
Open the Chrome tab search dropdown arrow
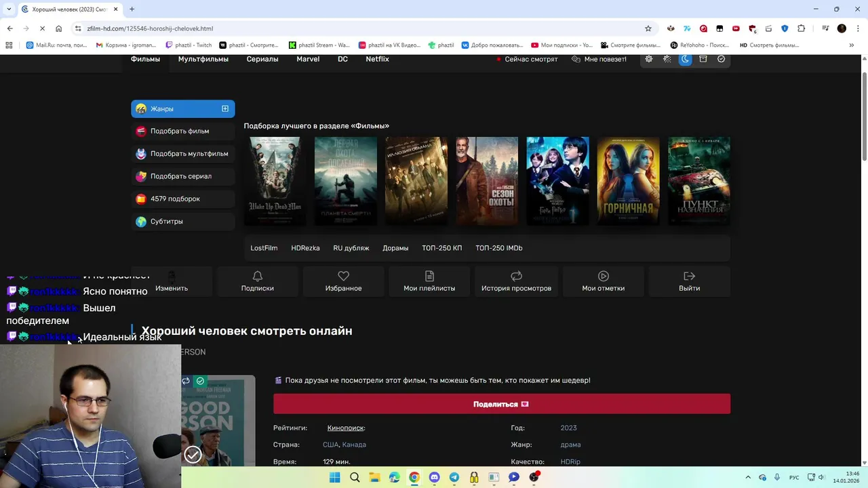(x=9, y=9)
